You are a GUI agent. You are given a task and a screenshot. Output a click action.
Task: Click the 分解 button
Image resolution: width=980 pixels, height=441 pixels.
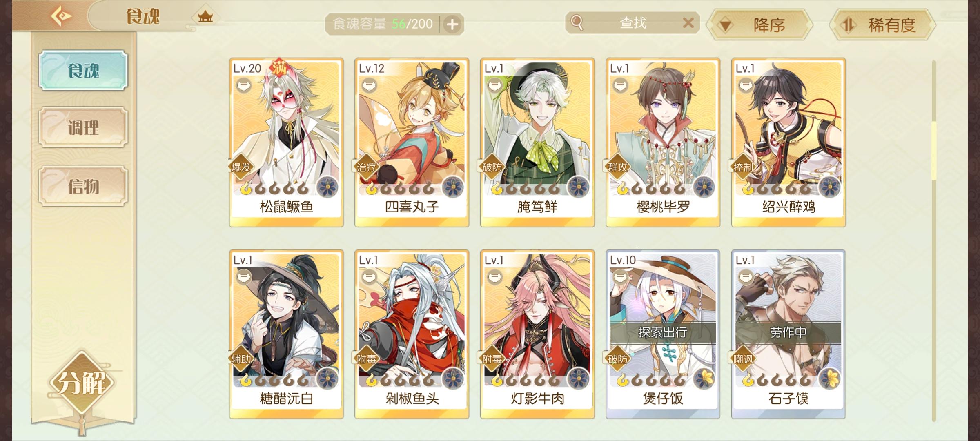82,382
